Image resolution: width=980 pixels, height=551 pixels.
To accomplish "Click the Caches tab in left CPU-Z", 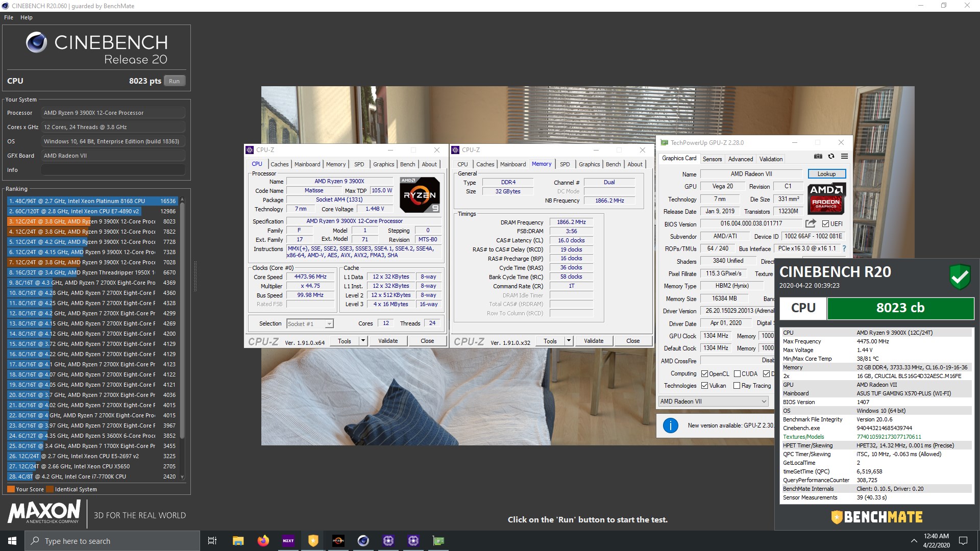I will [279, 164].
